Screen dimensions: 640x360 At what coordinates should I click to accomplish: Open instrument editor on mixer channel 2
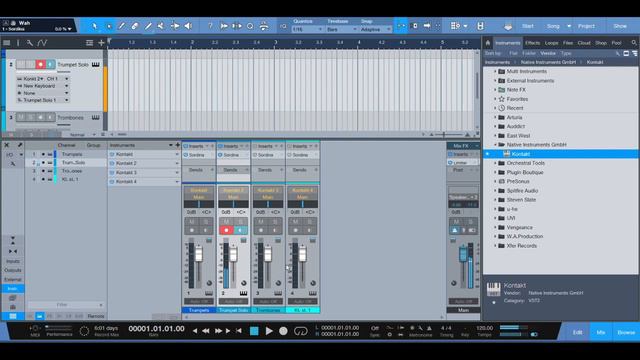(243, 293)
